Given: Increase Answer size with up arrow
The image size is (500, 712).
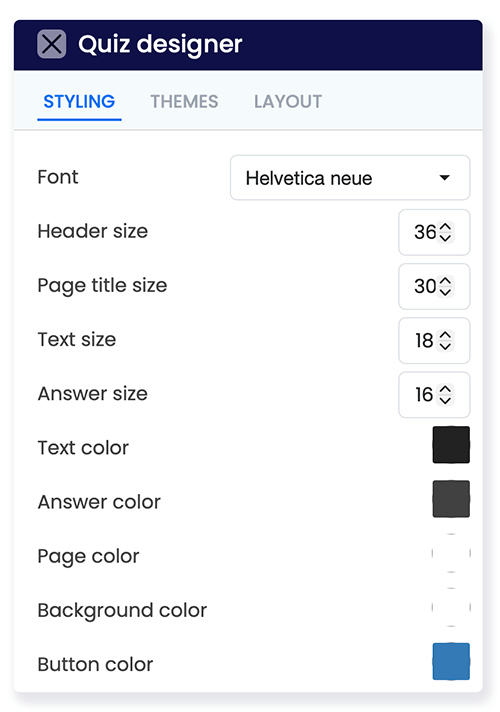Looking at the screenshot, I should click(446, 389).
